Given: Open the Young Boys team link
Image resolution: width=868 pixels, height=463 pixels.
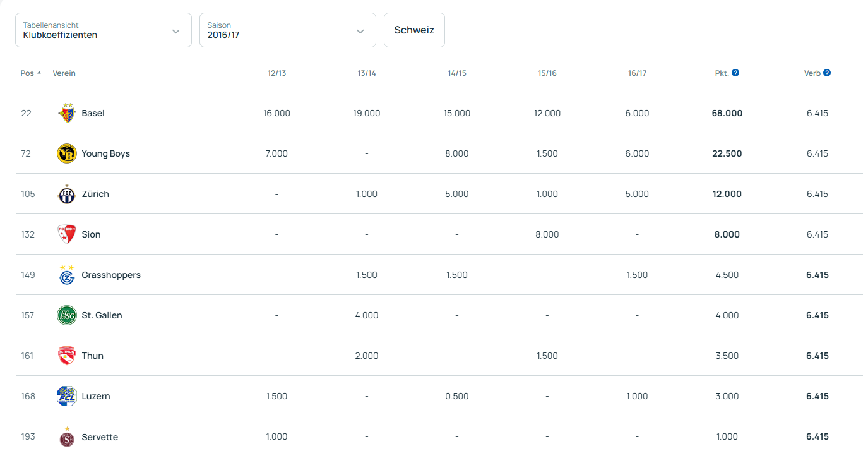Looking at the screenshot, I should tap(105, 153).
